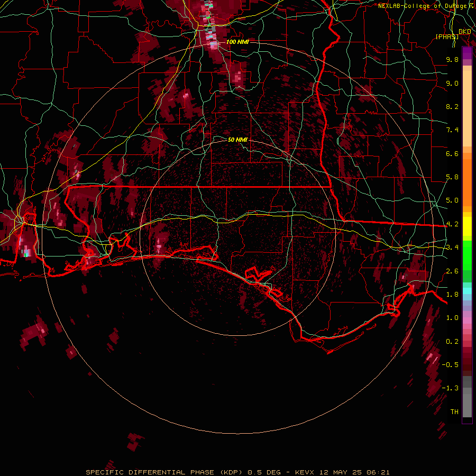
Task: Click the 9.0 value on the color scale
Action: [452, 83]
